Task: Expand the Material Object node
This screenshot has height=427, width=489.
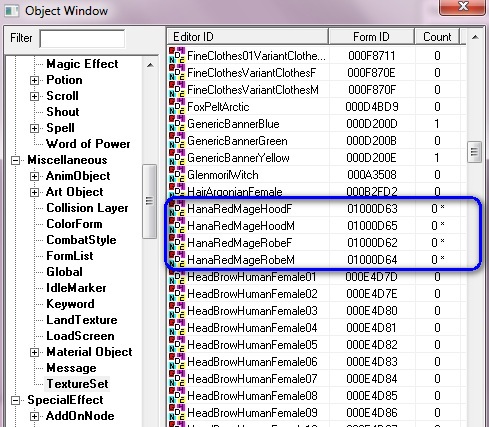Action: coord(34,352)
